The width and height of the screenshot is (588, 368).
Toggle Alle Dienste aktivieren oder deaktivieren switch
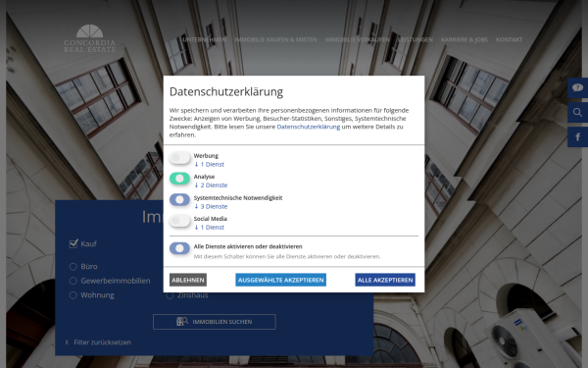coord(179,248)
